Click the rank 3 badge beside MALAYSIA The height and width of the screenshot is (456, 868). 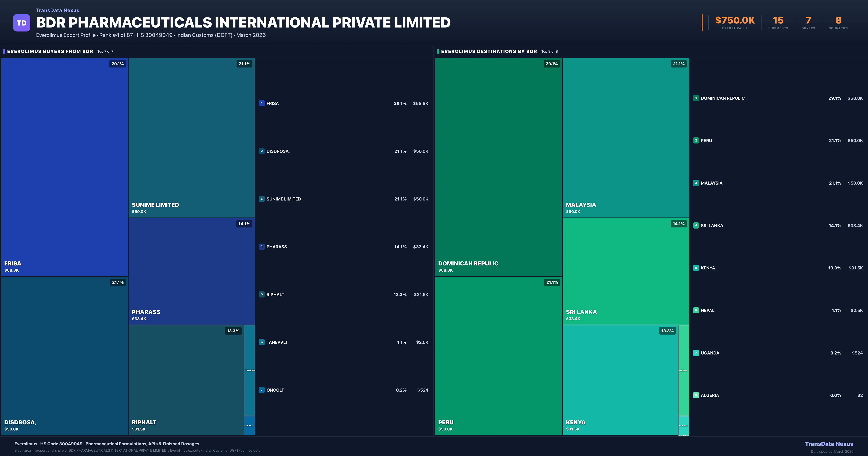(696, 183)
